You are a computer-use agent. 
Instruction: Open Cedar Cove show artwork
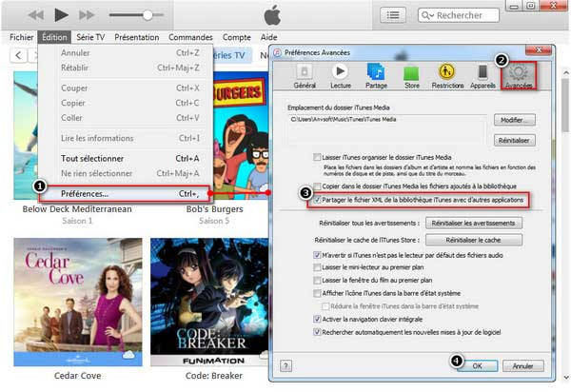78,303
